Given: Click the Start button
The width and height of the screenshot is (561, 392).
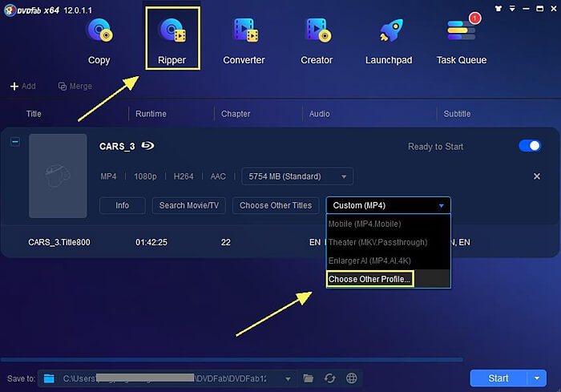Looking at the screenshot, I should click(498, 378).
